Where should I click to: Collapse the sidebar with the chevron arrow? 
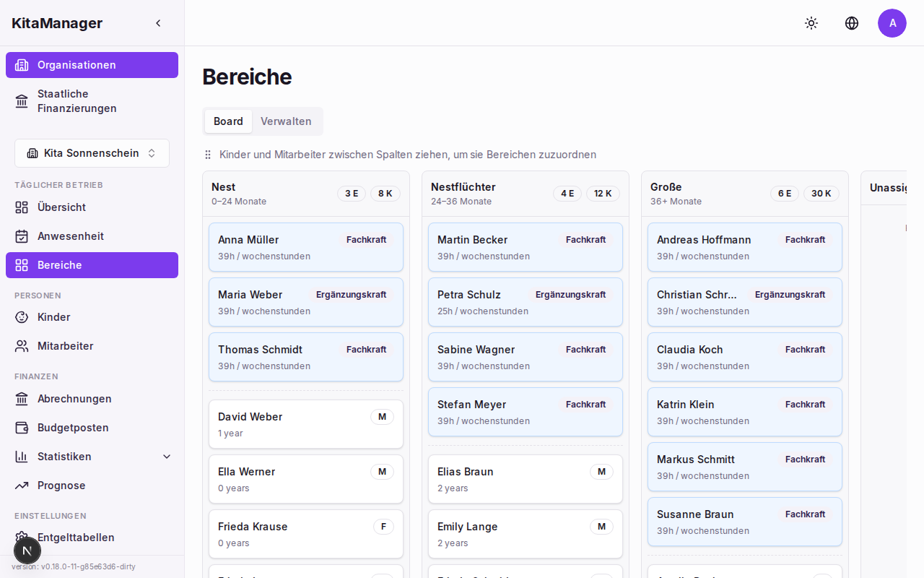click(x=158, y=23)
